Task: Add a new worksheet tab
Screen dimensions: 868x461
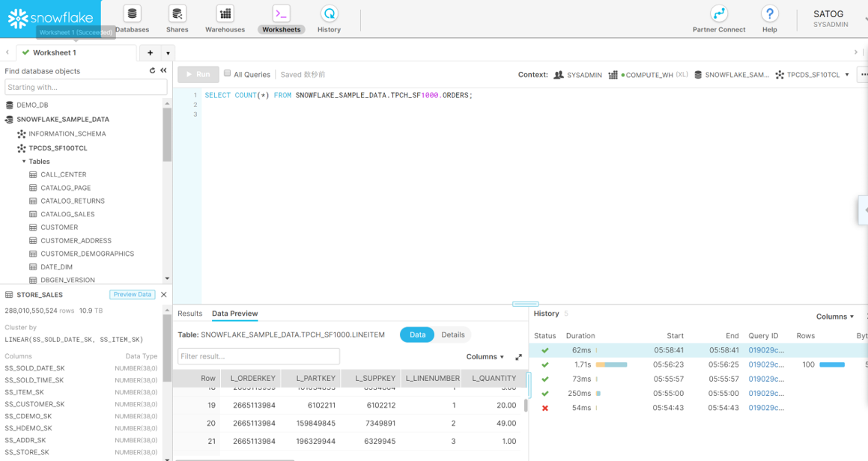Action: (x=150, y=52)
